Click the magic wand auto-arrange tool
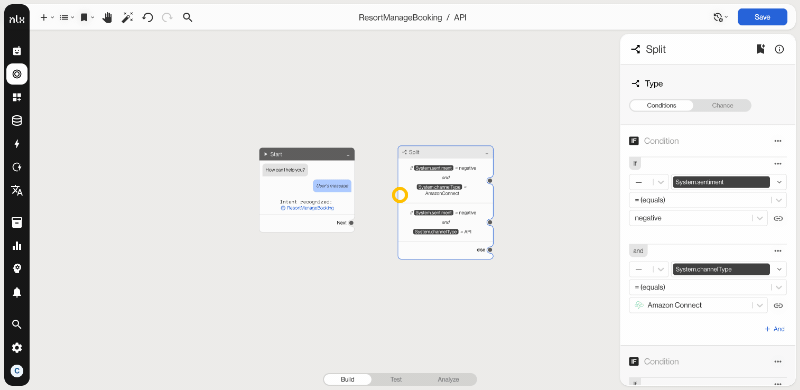The width and height of the screenshot is (800, 390). coord(127,17)
